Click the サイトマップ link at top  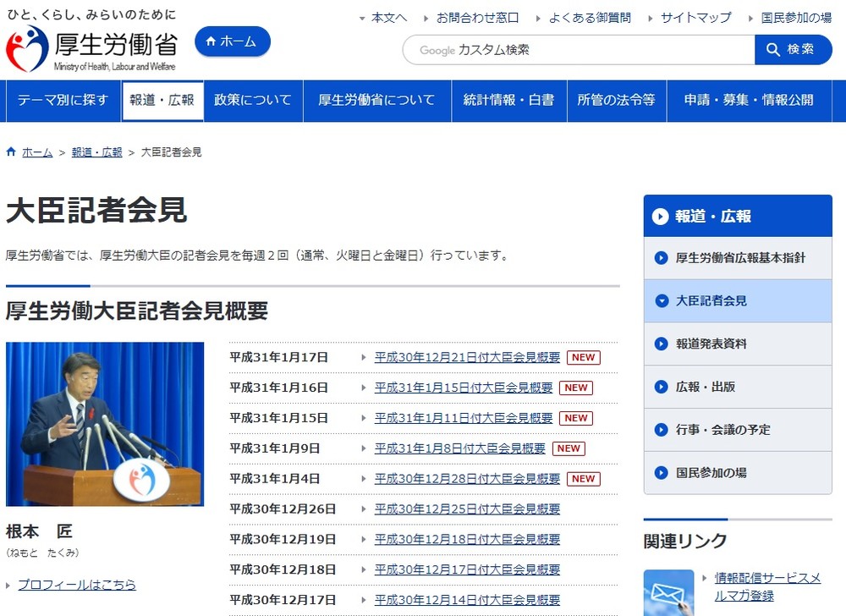pos(697,16)
